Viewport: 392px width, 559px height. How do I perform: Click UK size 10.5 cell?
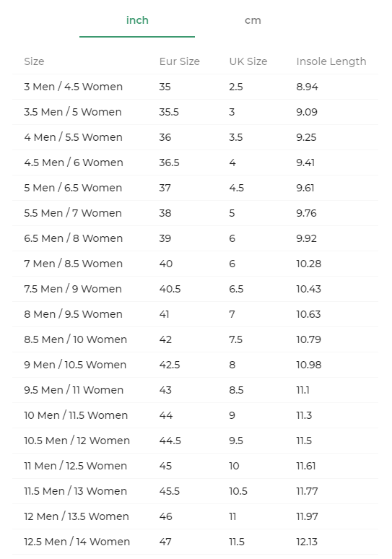[238, 491]
